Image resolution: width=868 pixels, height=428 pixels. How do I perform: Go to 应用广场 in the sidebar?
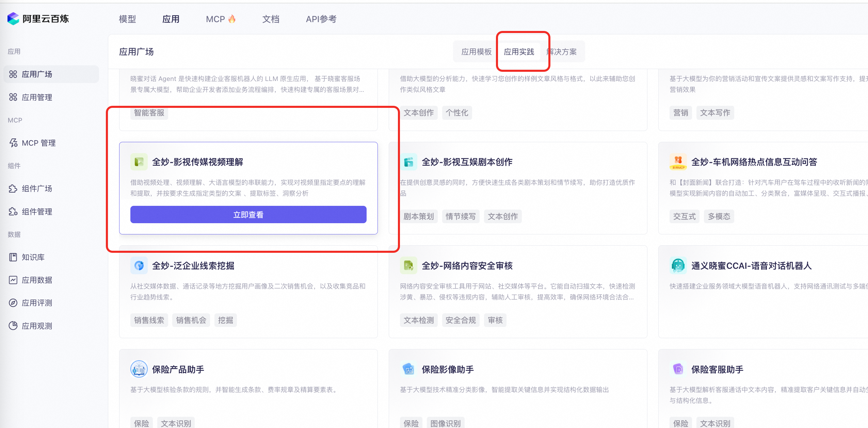click(51, 74)
